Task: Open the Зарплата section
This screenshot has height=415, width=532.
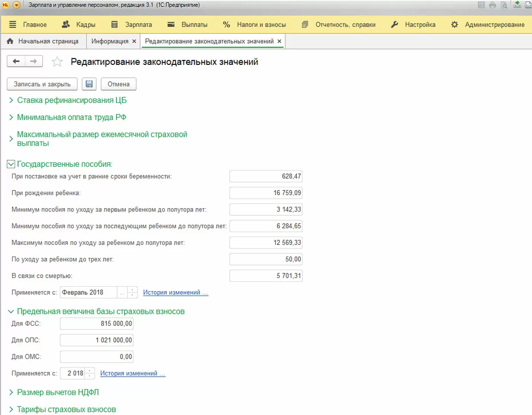Action: pyautogui.click(x=131, y=24)
